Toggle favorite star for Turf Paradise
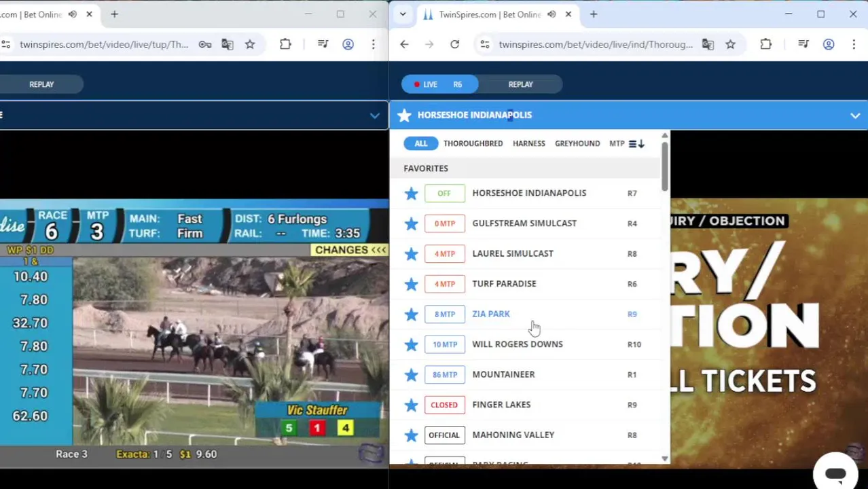This screenshot has height=489, width=868. point(411,284)
